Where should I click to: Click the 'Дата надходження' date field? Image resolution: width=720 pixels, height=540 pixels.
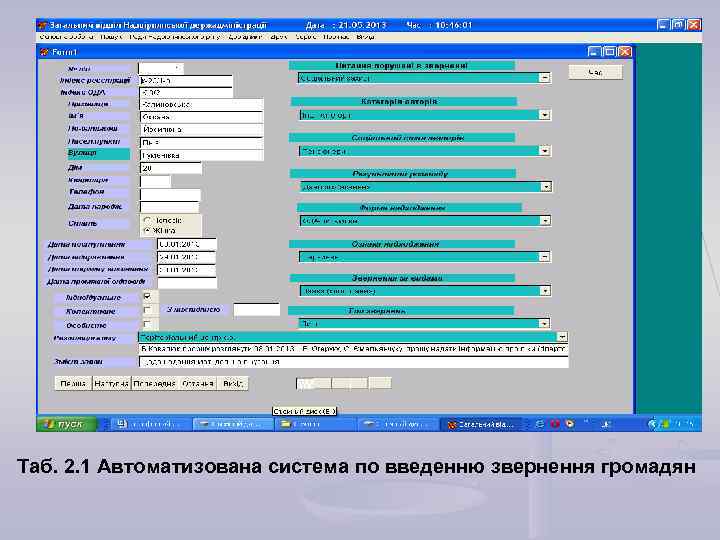pyautogui.click(x=187, y=244)
